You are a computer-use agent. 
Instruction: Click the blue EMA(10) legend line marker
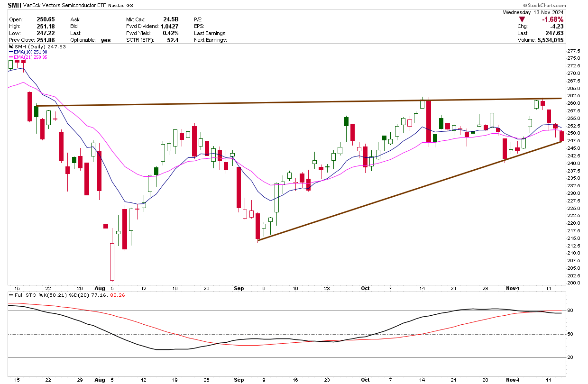[x=12, y=52]
